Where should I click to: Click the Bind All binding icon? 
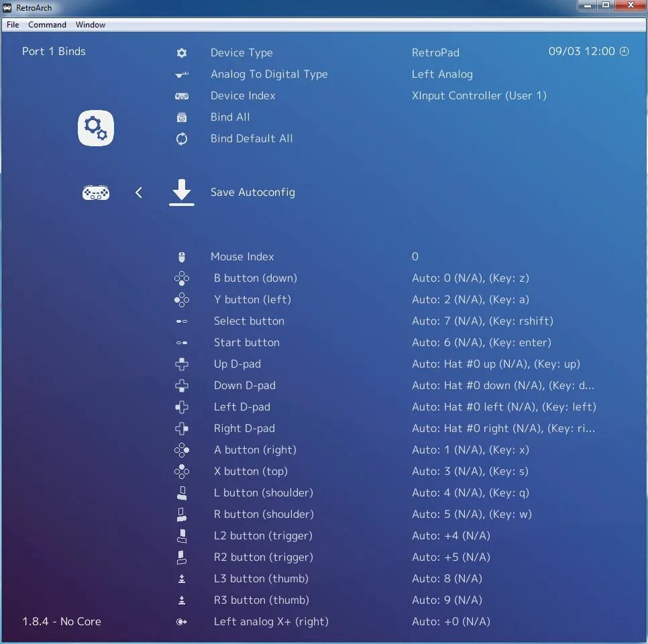point(182,117)
